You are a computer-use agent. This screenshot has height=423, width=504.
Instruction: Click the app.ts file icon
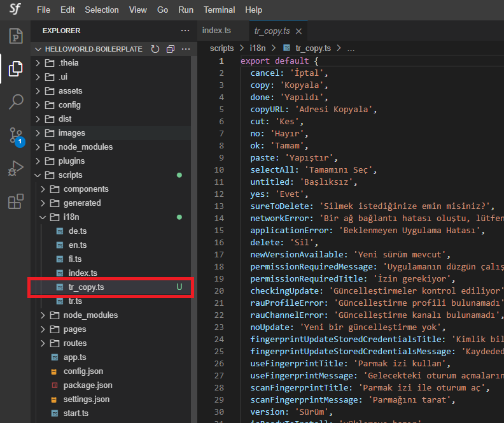click(55, 357)
